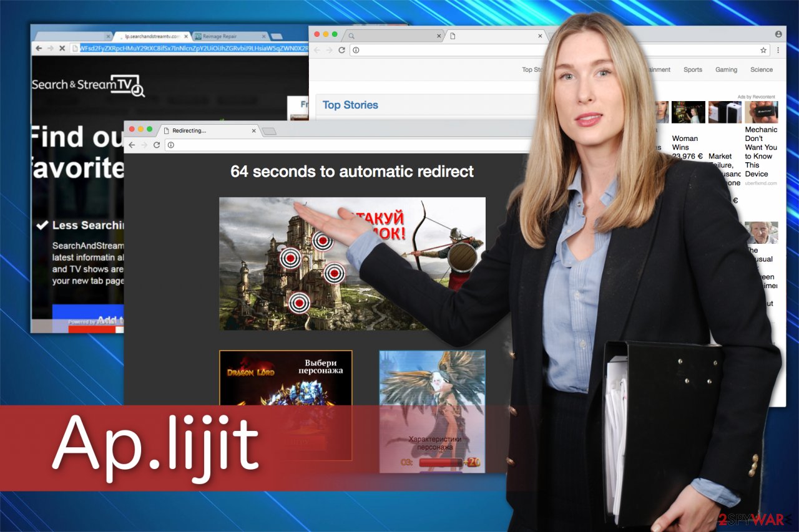Switch to the Reimage Repair tab

coord(231,36)
